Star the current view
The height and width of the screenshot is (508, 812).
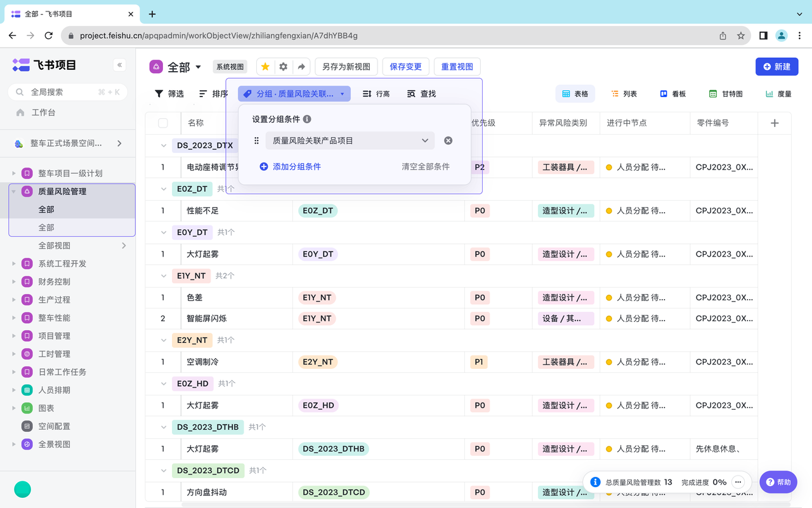pyautogui.click(x=265, y=67)
